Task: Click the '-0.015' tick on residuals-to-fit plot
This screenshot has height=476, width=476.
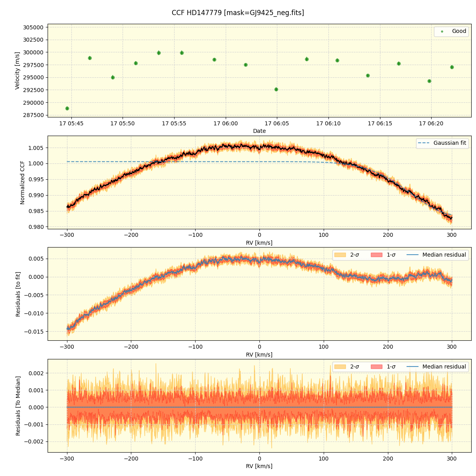Action: [x=34, y=332]
